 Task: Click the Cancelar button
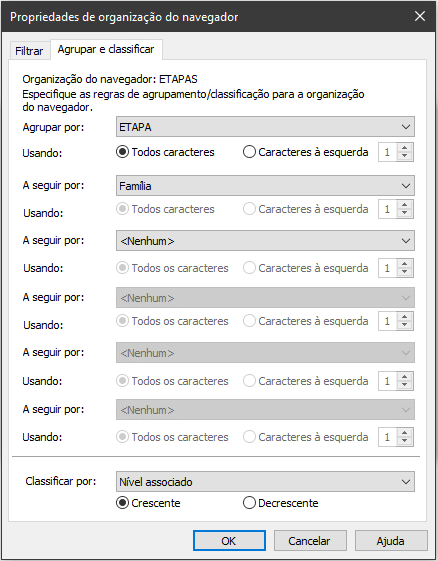point(310,541)
